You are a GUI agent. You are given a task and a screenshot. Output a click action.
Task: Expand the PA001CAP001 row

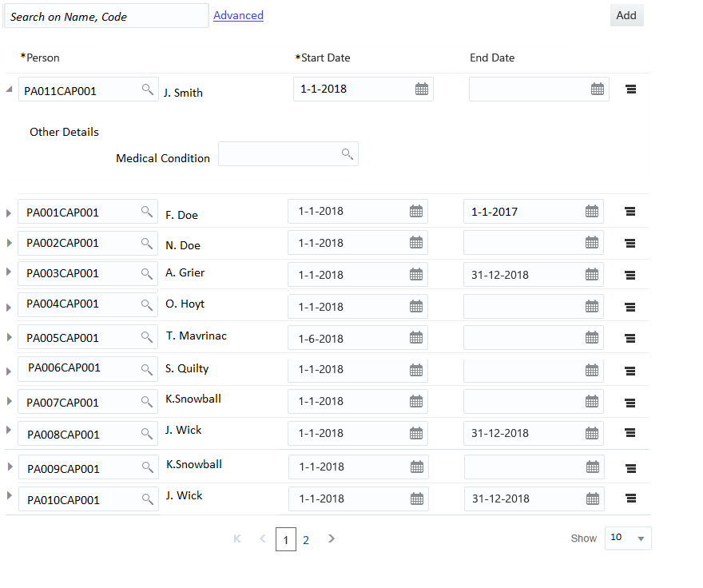point(9,213)
